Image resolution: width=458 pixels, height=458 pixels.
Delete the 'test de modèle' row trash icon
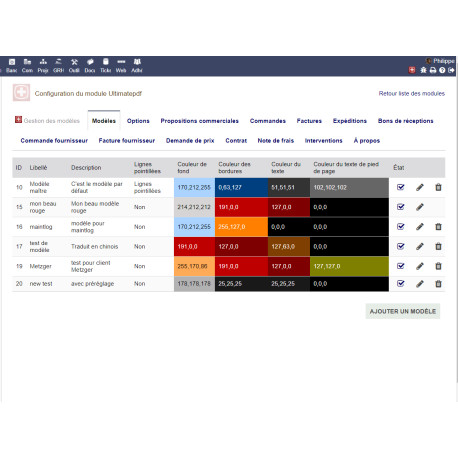click(438, 246)
